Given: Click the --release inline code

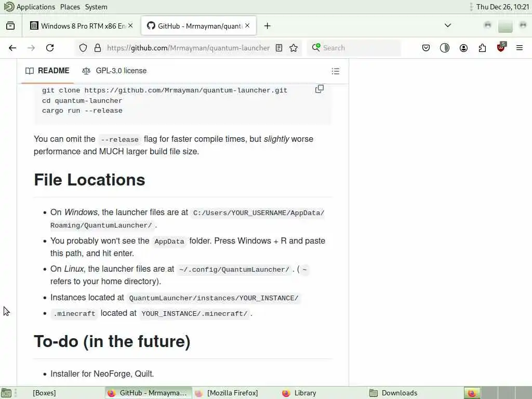Looking at the screenshot, I should point(120,139).
